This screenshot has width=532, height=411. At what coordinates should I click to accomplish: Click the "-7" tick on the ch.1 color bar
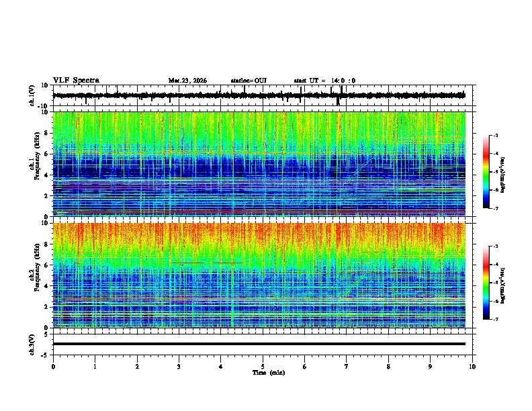pyautogui.click(x=496, y=208)
